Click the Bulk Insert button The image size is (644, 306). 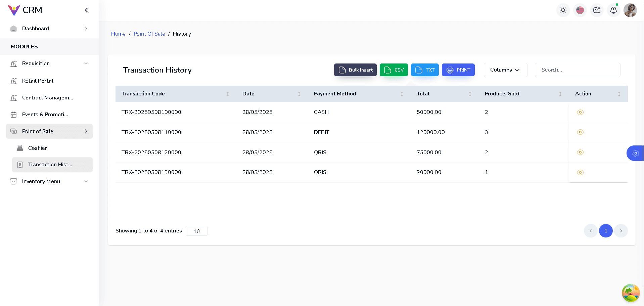click(x=355, y=70)
